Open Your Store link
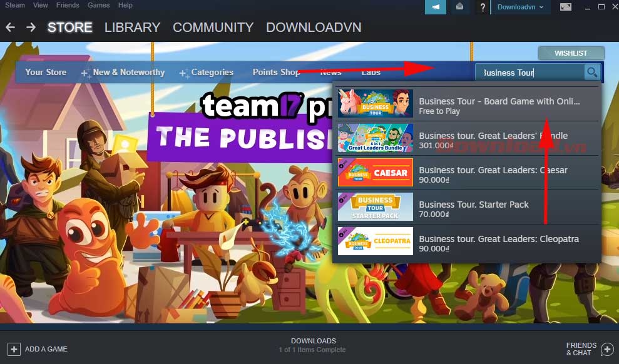619x364 pixels. pyautogui.click(x=46, y=72)
